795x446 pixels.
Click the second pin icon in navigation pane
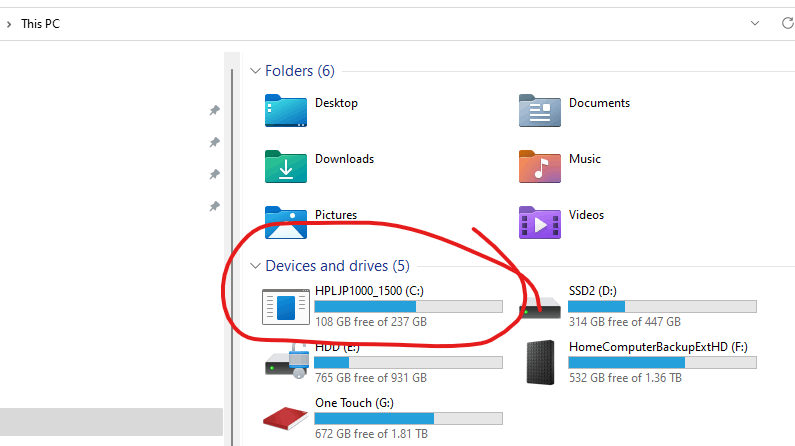coord(214,142)
